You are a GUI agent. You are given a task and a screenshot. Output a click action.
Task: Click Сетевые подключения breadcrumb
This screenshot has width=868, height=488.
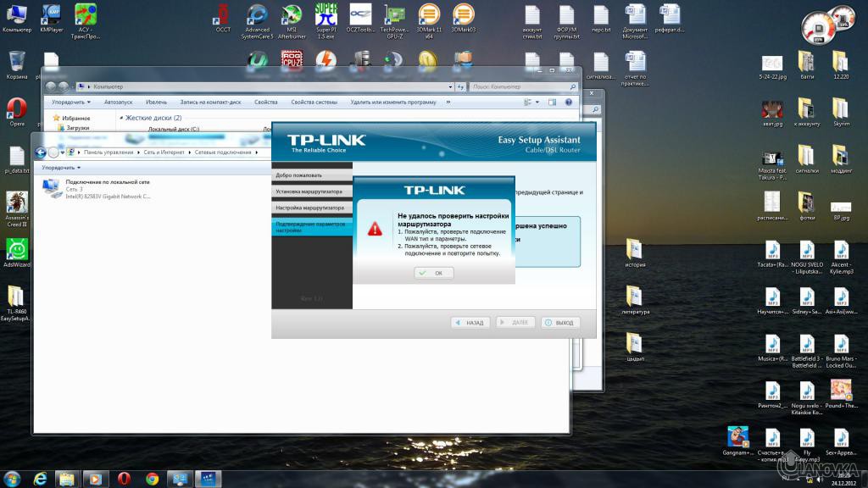coord(223,152)
